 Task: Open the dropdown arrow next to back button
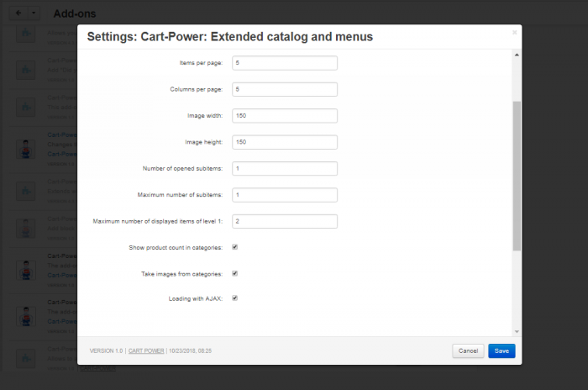point(34,13)
